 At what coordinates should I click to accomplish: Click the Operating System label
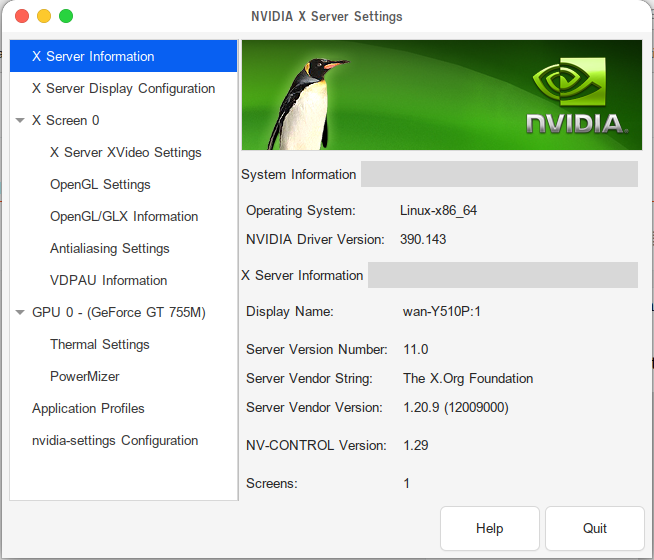(x=301, y=211)
